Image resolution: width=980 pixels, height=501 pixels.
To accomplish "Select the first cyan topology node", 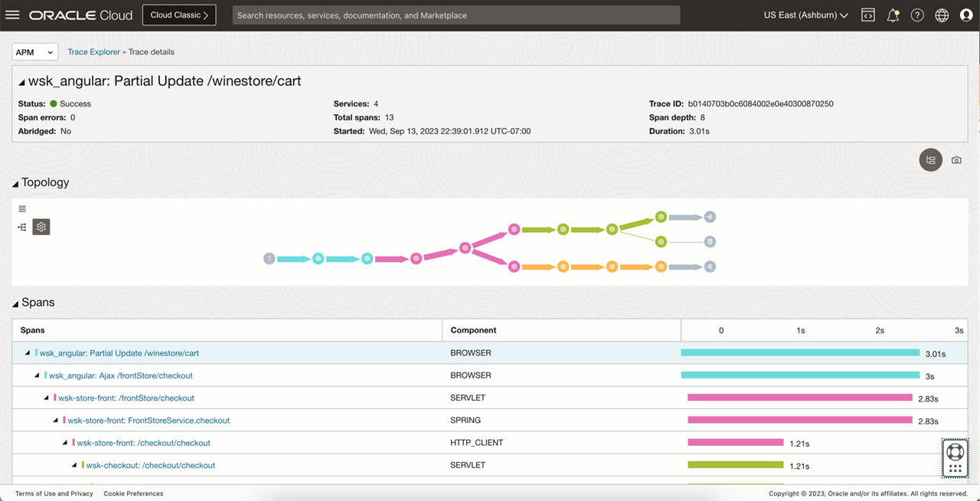I will [318, 259].
